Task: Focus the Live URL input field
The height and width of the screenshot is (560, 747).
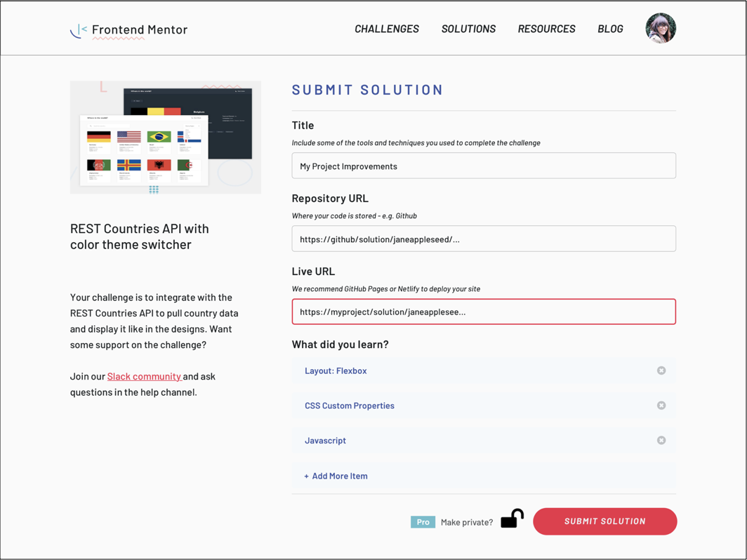Action: coord(484,312)
